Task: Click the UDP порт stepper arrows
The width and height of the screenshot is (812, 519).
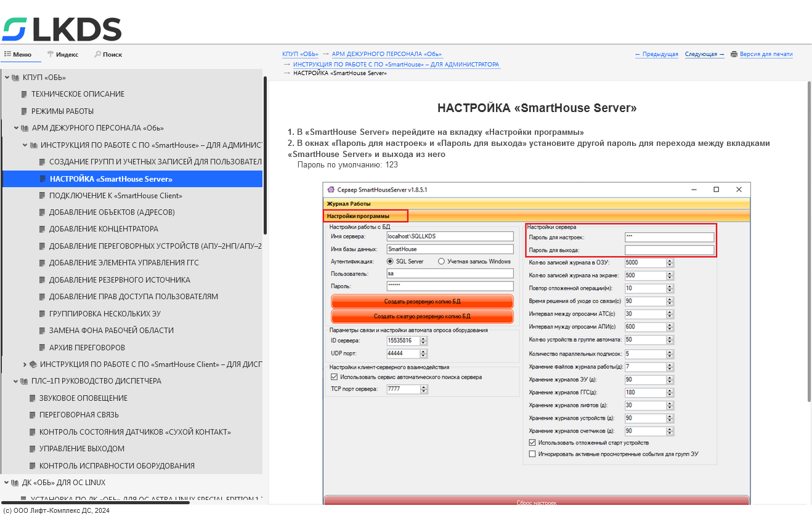Action: 424,353
